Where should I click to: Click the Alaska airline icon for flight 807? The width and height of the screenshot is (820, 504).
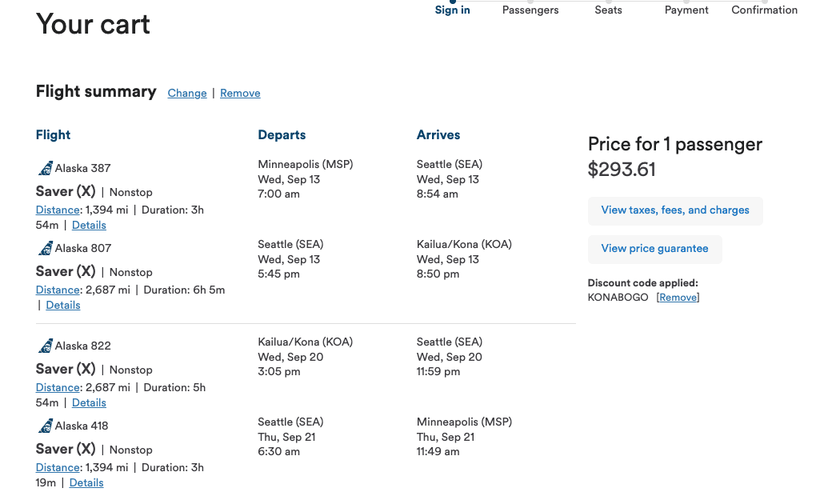[45, 247]
